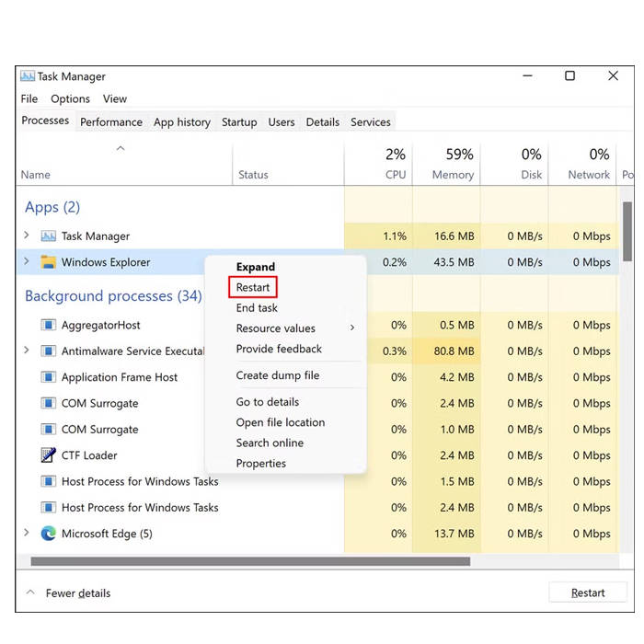Choose Provide feedback in context menu
The image size is (644, 644).
(279, 349)
